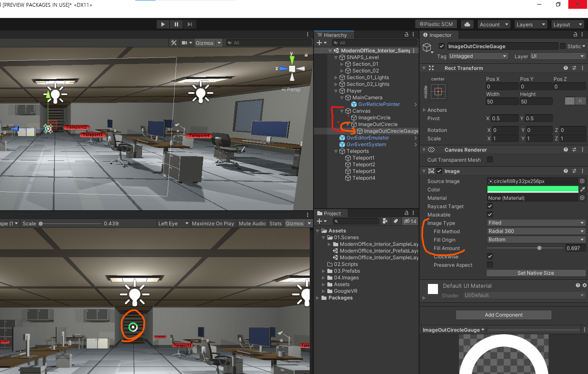Toggle the Hierarchy panel lock icon

point(406,35)
